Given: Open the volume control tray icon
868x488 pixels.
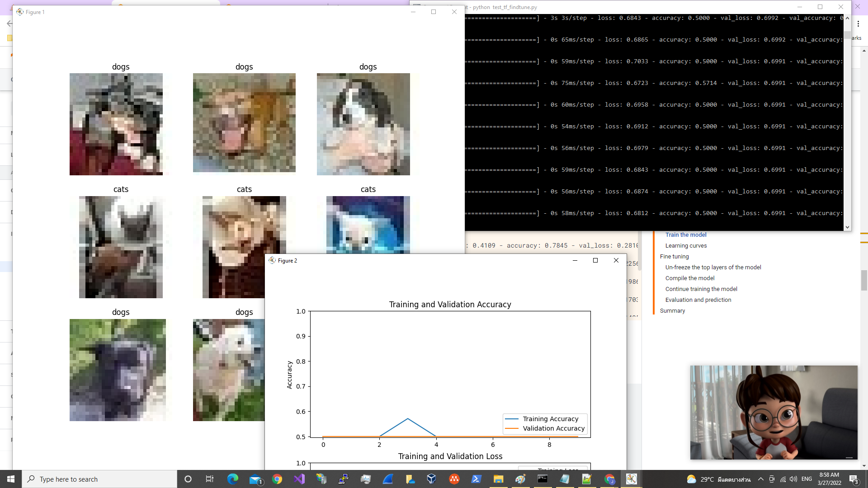Looking at the screenshot, I should (793, 479).
